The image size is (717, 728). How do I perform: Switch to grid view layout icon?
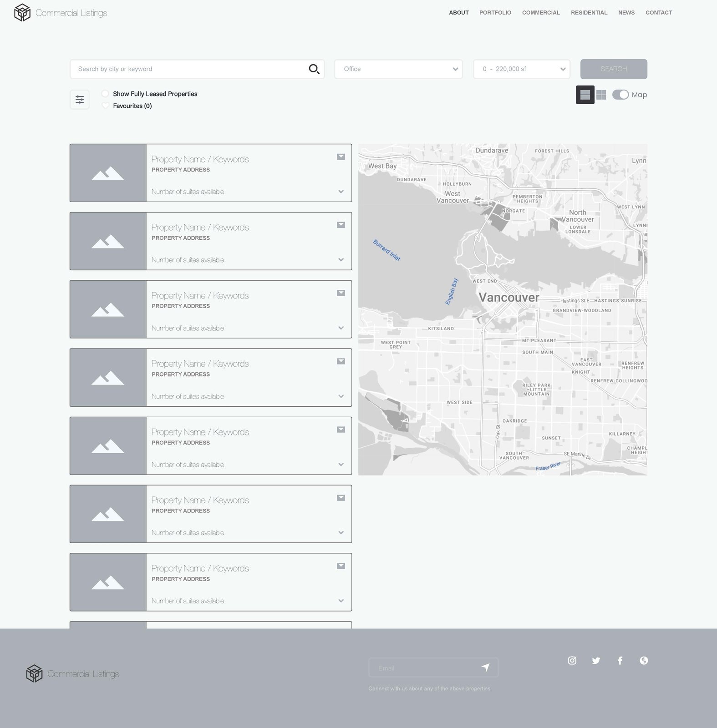(x=601, y=95)
